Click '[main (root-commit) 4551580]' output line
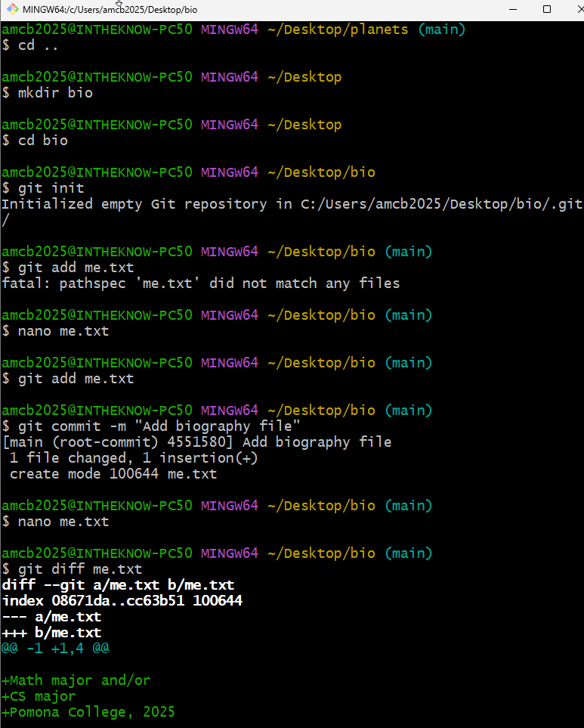This screenshot has width=584, height=728. click(x=197, y=442)
